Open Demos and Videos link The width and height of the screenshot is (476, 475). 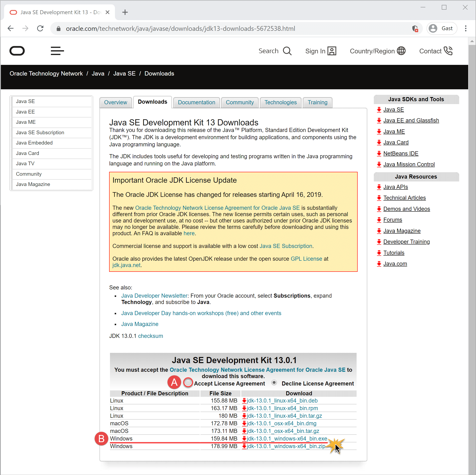(x=406, y=209)
